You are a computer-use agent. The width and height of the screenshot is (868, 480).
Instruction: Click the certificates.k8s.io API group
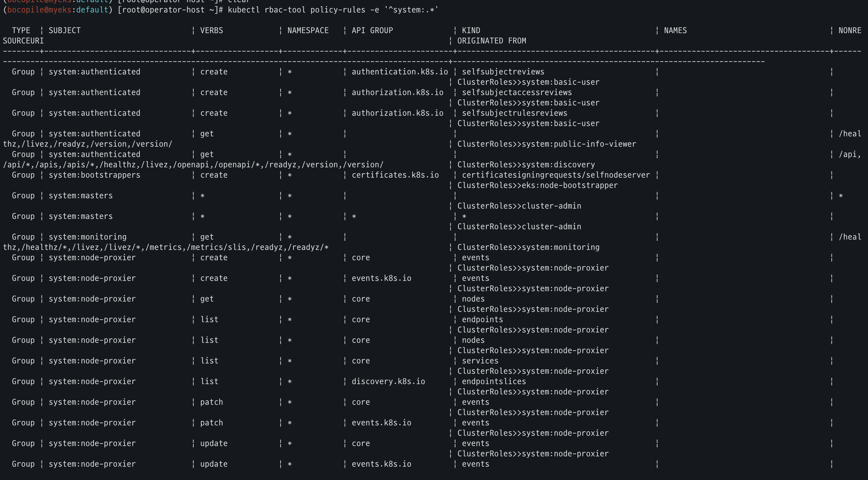click(395, 175)
